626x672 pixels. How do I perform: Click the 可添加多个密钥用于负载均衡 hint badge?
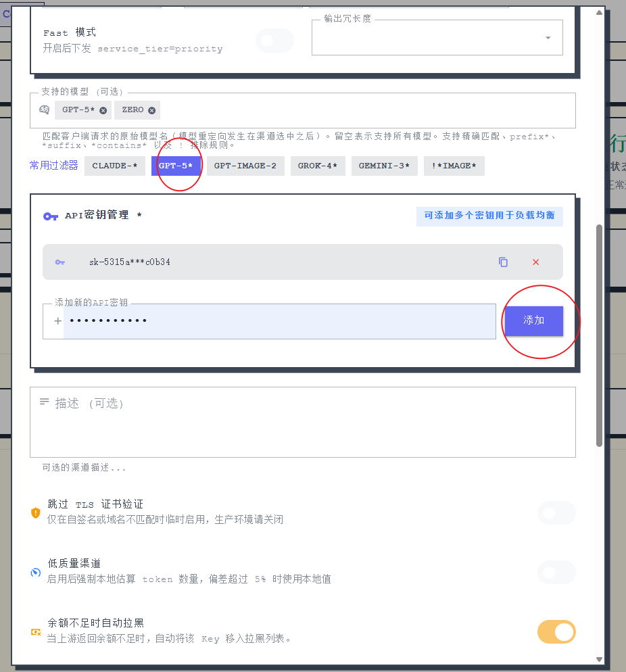pyautogui.click(x=489, y=216)
